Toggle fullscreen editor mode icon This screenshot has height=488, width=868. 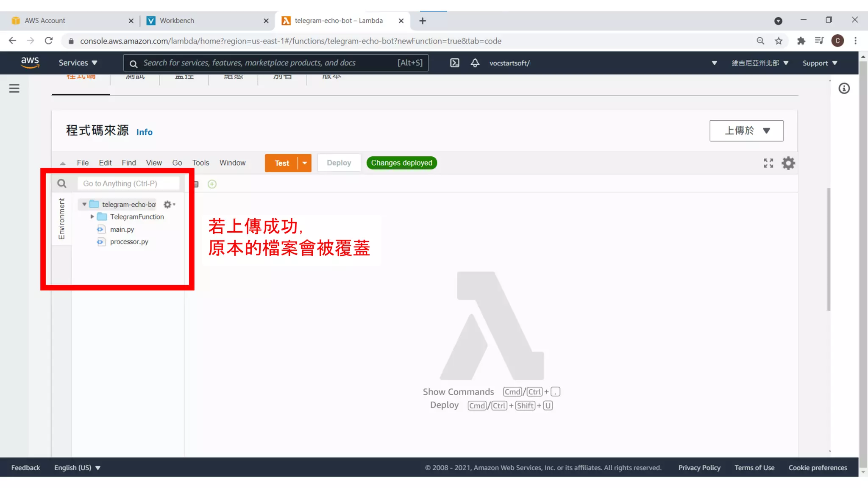768,163
